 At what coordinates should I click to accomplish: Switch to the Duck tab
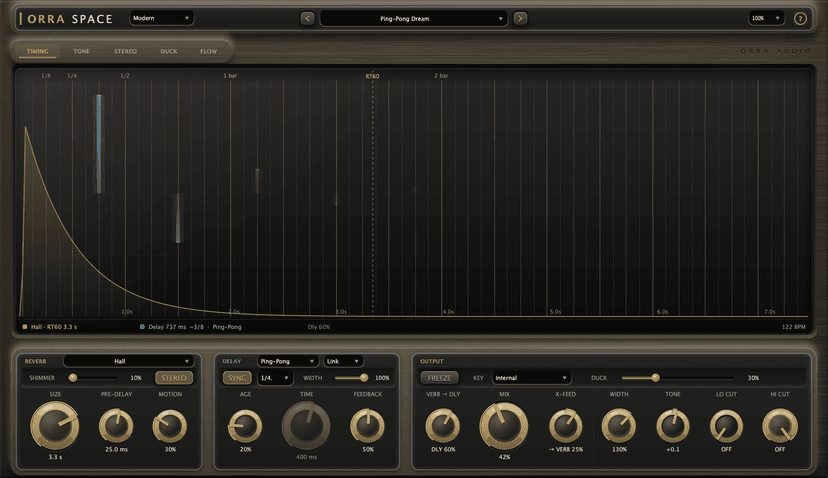coord(169,51)
